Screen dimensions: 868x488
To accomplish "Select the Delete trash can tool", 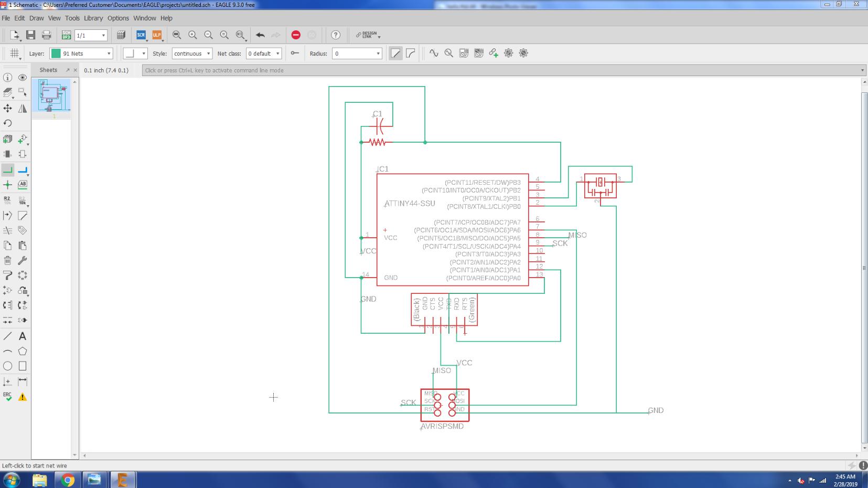I will [x=7, y=260].
